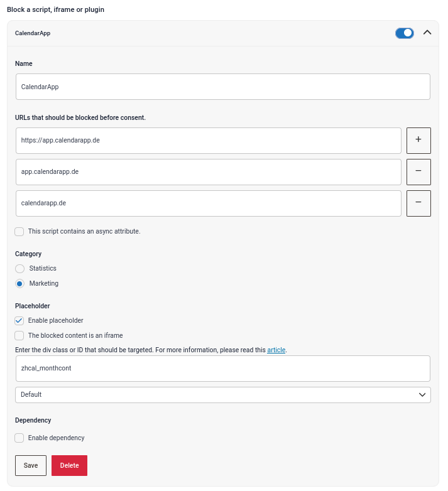Delete the CalendarApp blocker

[69, 465]
